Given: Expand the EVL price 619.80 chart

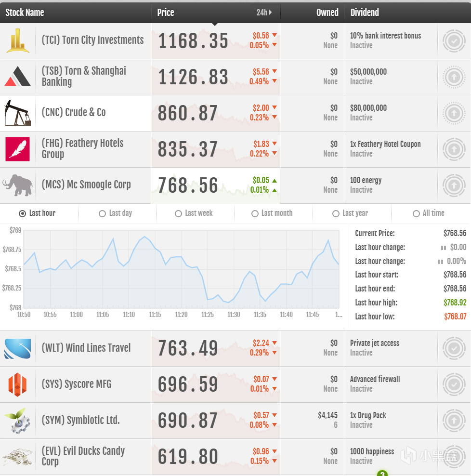Looking at the screenshot, I should point(215,457).
